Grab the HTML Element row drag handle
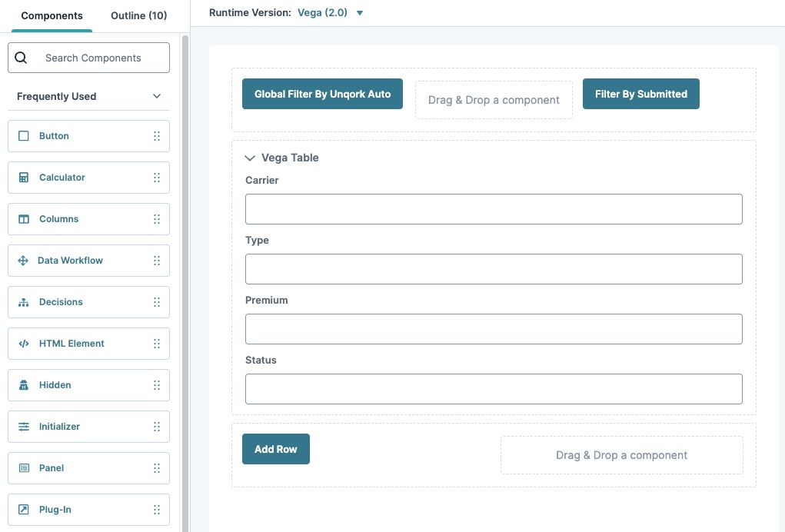Viewport: 785px width, 532px height. [x=157, y=344]
